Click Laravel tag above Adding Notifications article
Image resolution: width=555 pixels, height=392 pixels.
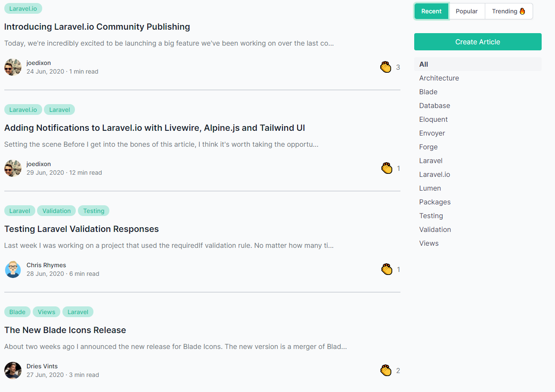(59, 110)
